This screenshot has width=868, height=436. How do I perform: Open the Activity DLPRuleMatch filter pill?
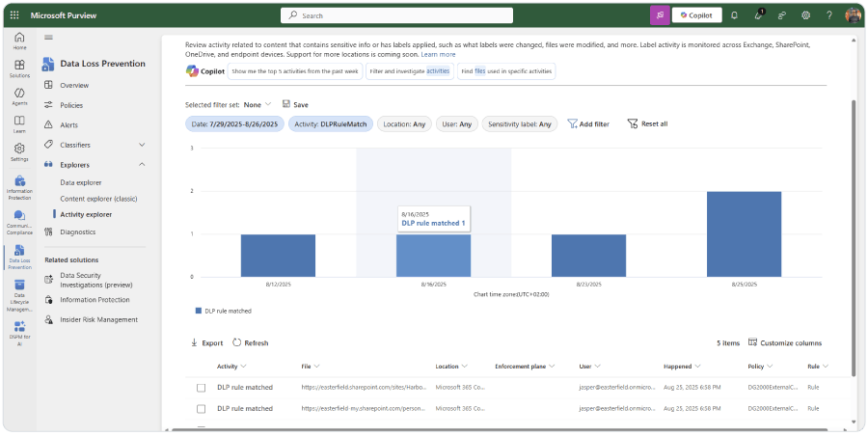pyautogui.click(x=331, y=124)
